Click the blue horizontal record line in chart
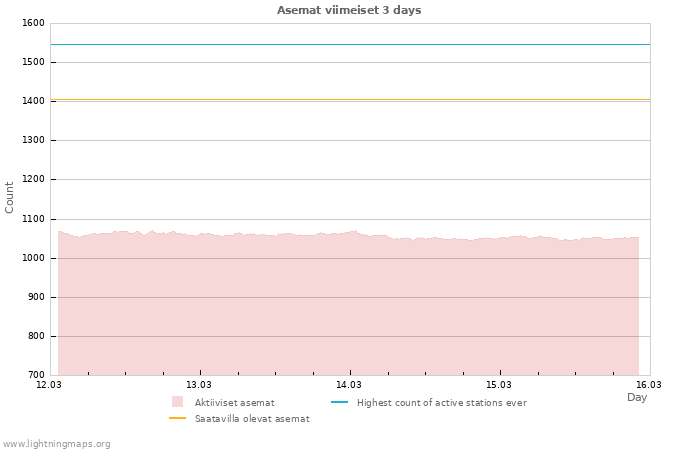700x450 pixels. pyautogui.click(x=349, y=44)
